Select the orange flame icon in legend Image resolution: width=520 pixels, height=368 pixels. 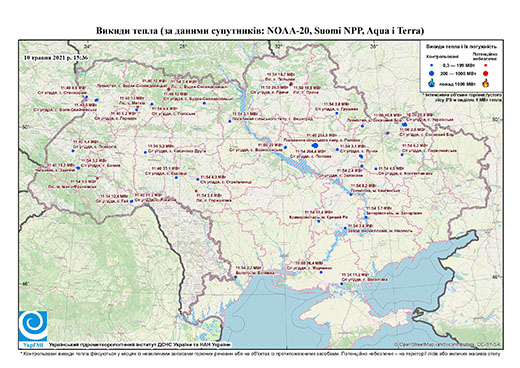(x=485, y=83)
